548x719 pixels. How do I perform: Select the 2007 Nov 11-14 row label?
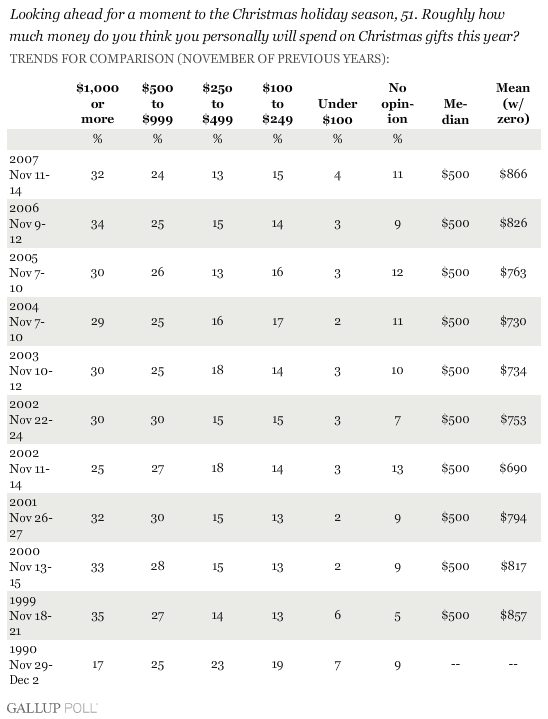point(30,175)
